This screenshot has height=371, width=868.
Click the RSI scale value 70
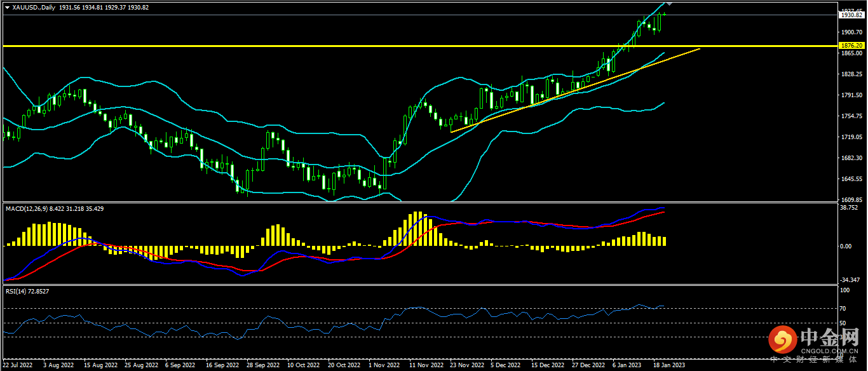pos(843,309)
